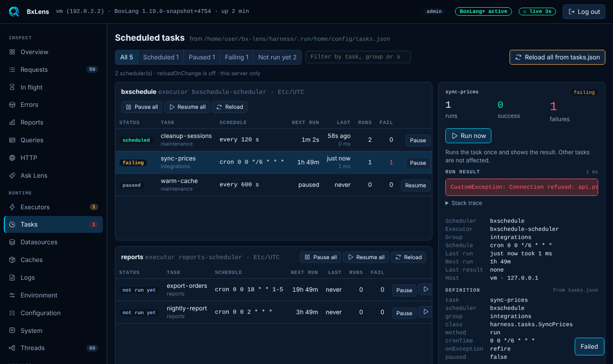Click Reload all from tasks.json button

click(557, 57)
